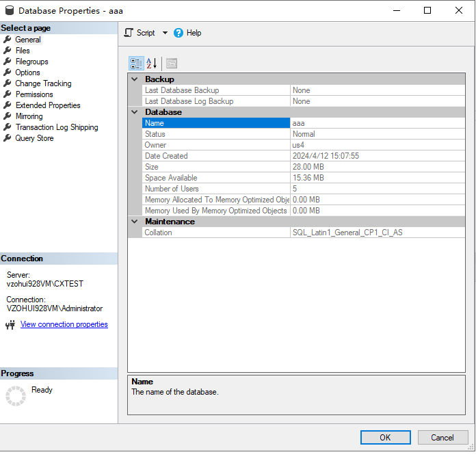Click the database icon in title bar

coord(10,10)
